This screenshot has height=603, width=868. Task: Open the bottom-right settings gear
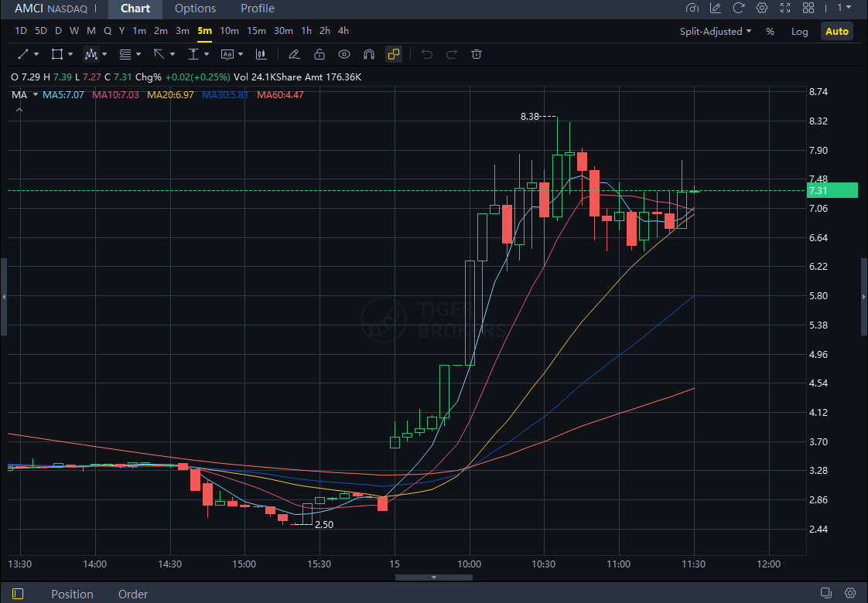point(850,593)
